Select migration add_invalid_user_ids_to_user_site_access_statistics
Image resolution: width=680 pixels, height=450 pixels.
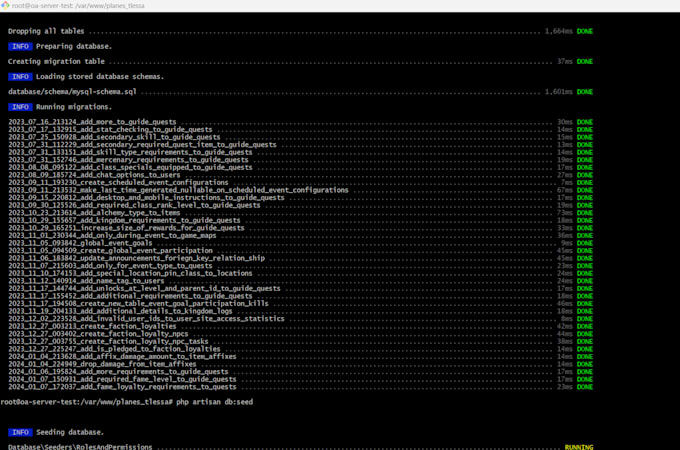146,320
